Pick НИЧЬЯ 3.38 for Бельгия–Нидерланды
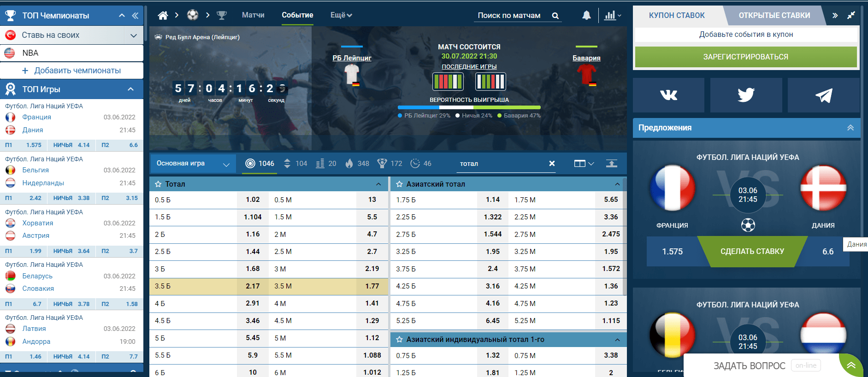 click(x=71, y=198)
